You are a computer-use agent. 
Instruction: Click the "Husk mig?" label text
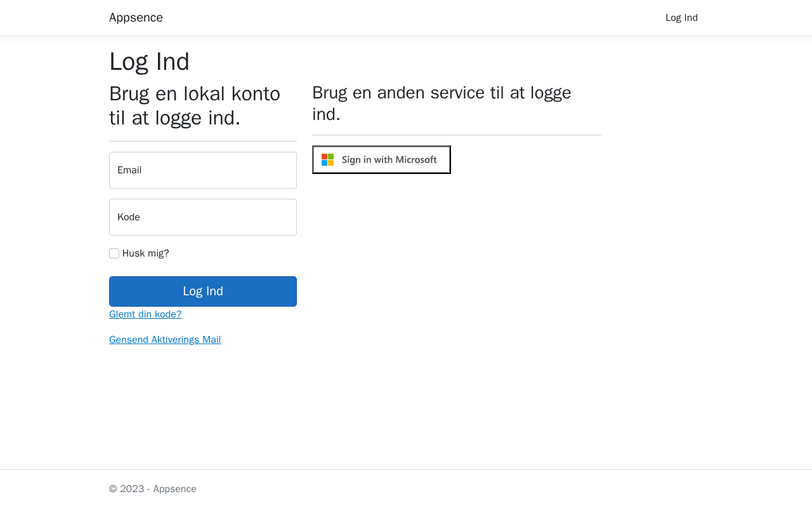[x=146, y=253]
